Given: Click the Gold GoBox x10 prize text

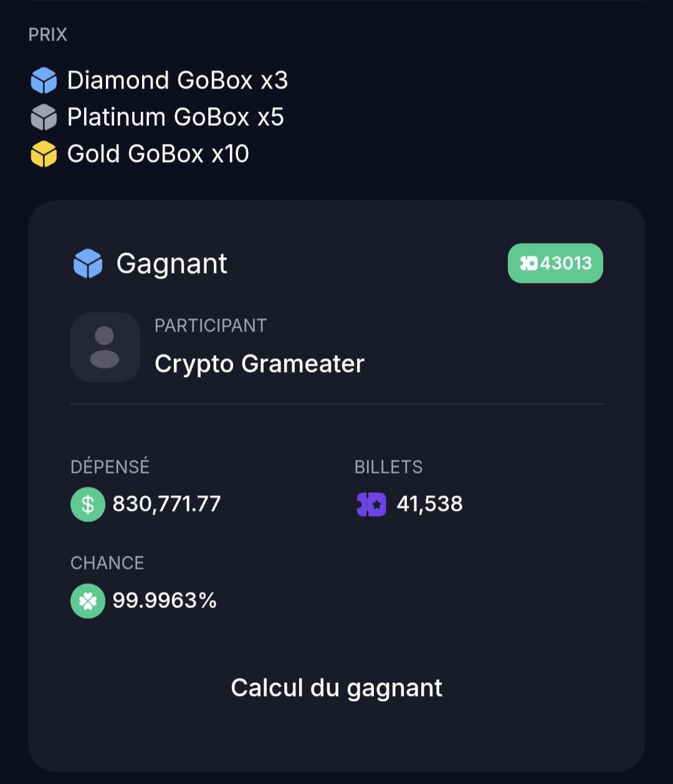Looking at the screenshot, I should coord(158,154).
